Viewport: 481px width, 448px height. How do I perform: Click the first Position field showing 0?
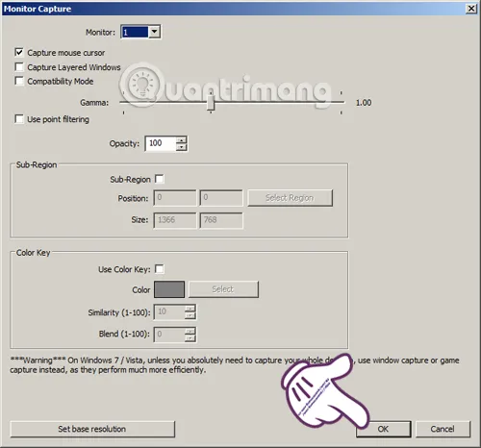point(175,198)
